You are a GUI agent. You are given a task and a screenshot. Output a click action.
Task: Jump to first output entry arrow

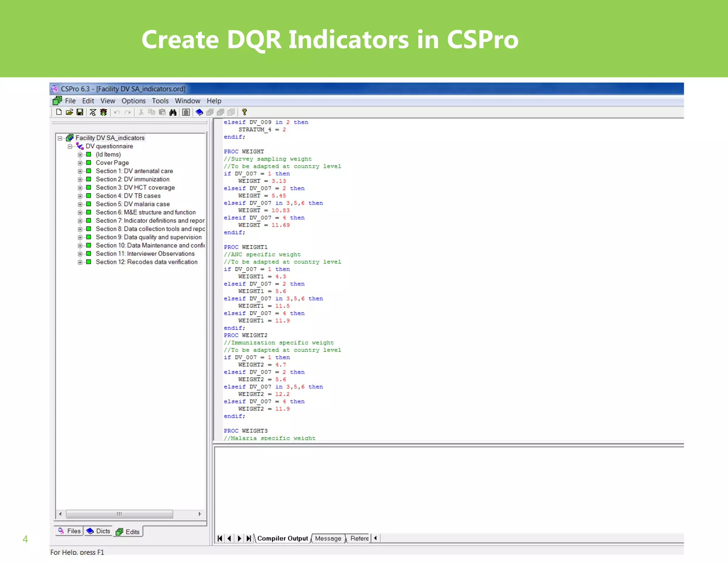pos(220,538)
